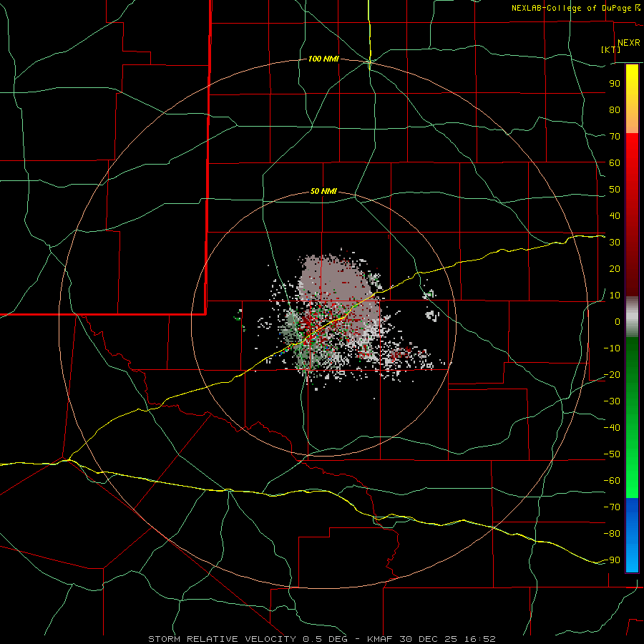Image resolution: width=644 pixels, height=644 pixels.
Task: Click the gray zero-velocity segment of the color bar
Action: [x=632, y=317]
